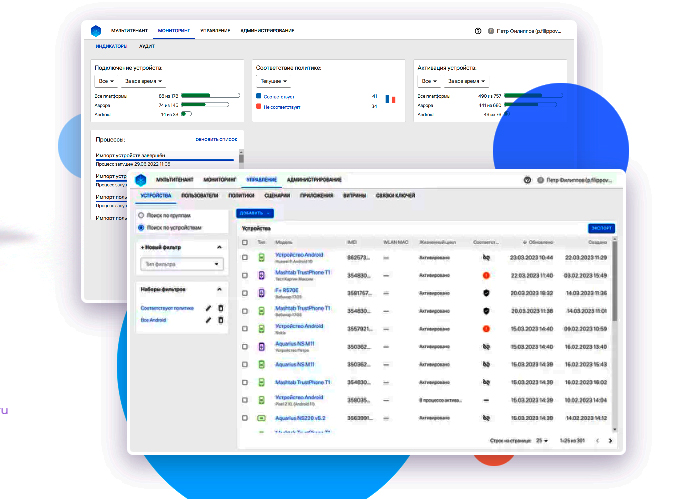The width and height of the screenshot is (689, 499).
Task: Click the blue cube logo in the front window
Action: tap(141, 180)
